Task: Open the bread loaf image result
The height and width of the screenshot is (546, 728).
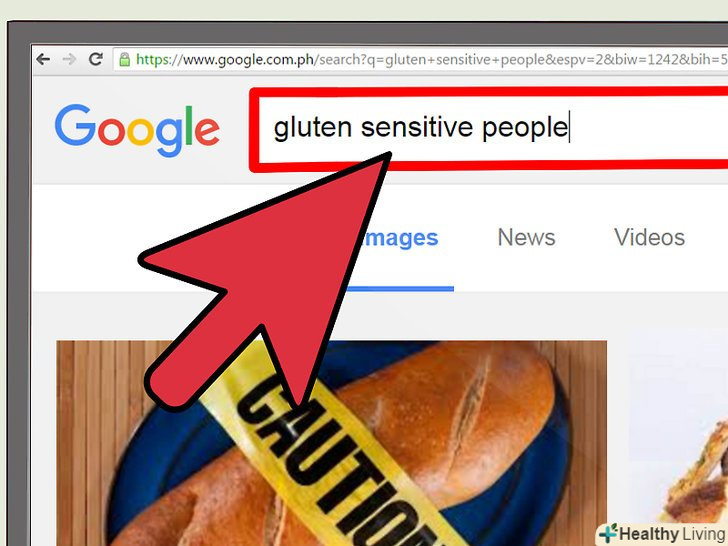Action: [x=331, y=443]
